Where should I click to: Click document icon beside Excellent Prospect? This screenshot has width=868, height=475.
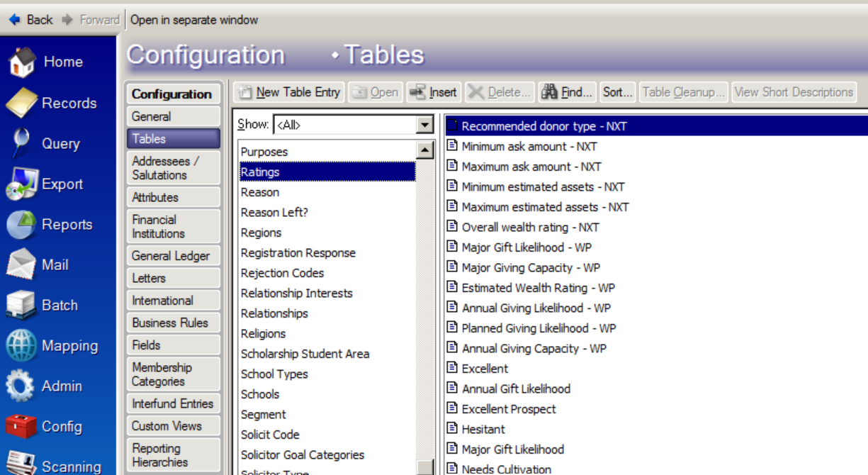tap(452, 409)
